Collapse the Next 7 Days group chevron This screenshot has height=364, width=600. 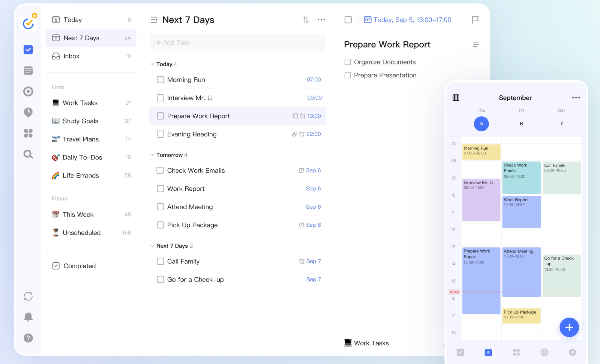(x=152, y=246)
